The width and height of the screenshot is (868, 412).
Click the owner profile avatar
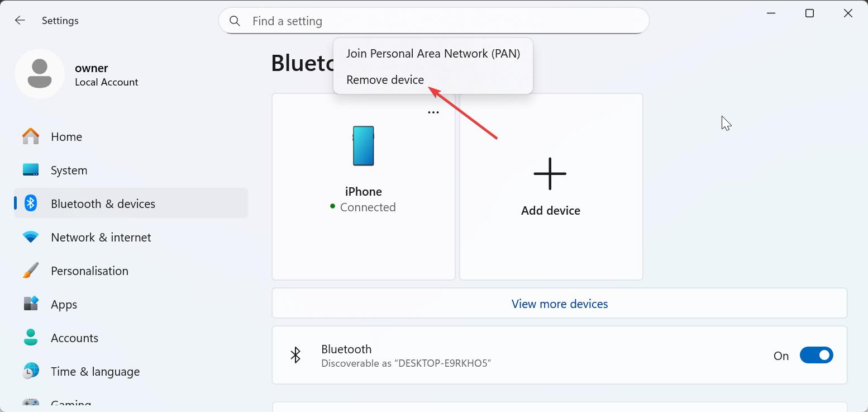tap(40, 74)
